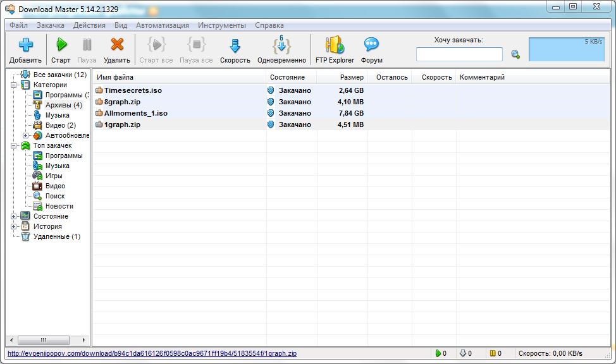Delete download with Удалить red X icon
Image resolution: width=616 pixels, height=364 pixels.
pyautogui.click(x=117, y=44)
